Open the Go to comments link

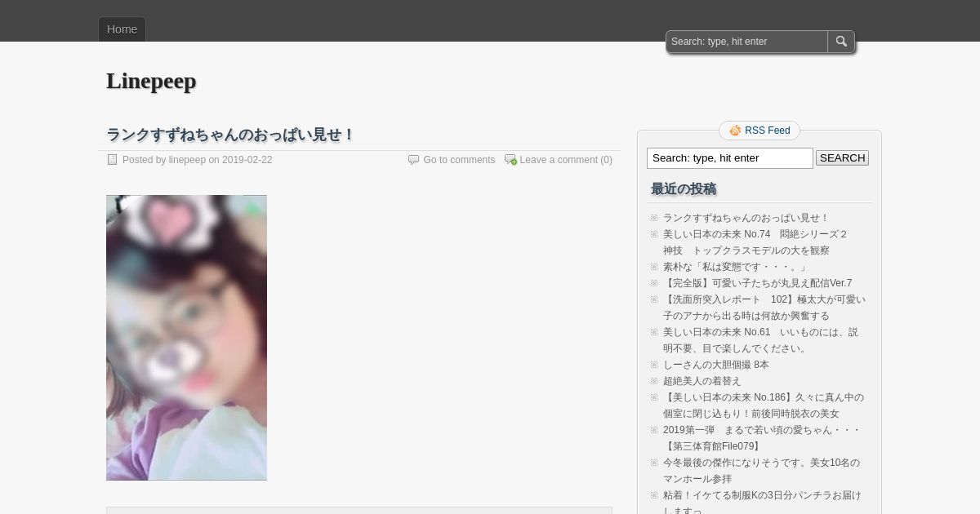(x=459, y=160)
